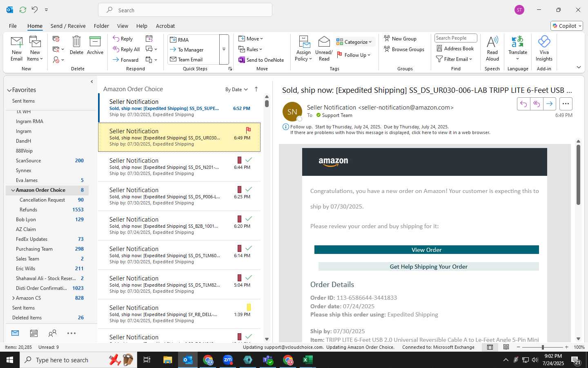Open the Help tab
This screenshot has width=588, height=368.
click(x=142, y=26)
